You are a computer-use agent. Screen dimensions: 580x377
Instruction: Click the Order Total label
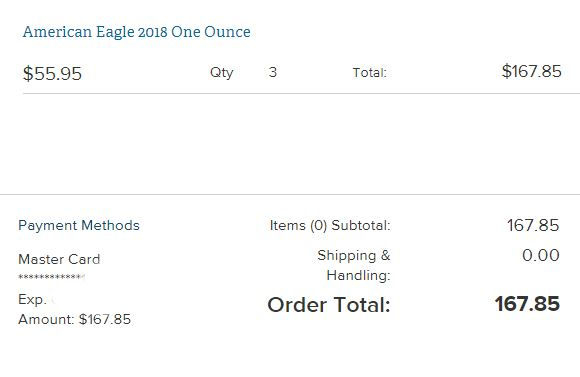point(329,305)
